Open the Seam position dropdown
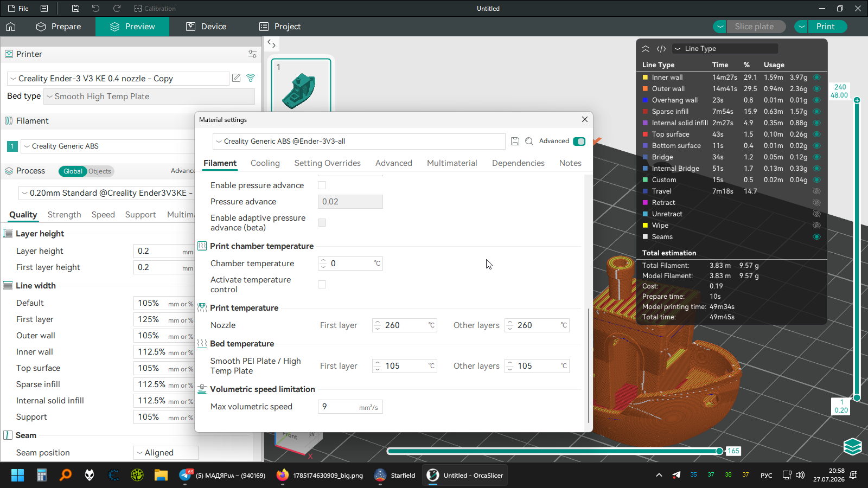 166,453
